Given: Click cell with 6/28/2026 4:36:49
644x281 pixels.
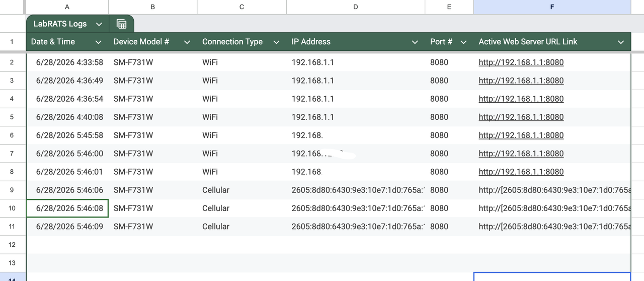Looking at the screenshot, I should [67, 81].
